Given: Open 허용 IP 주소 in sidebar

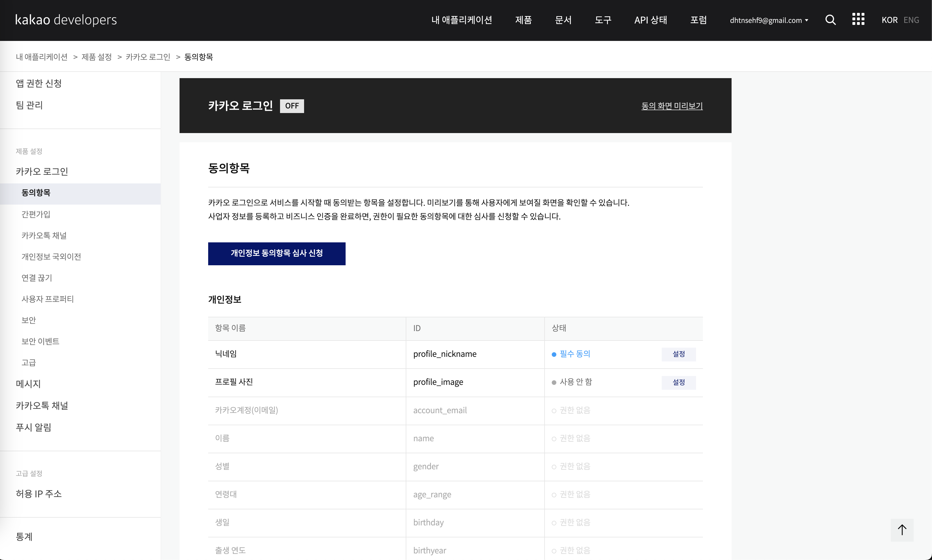Looking at the screenshot, I should (38, 494).
